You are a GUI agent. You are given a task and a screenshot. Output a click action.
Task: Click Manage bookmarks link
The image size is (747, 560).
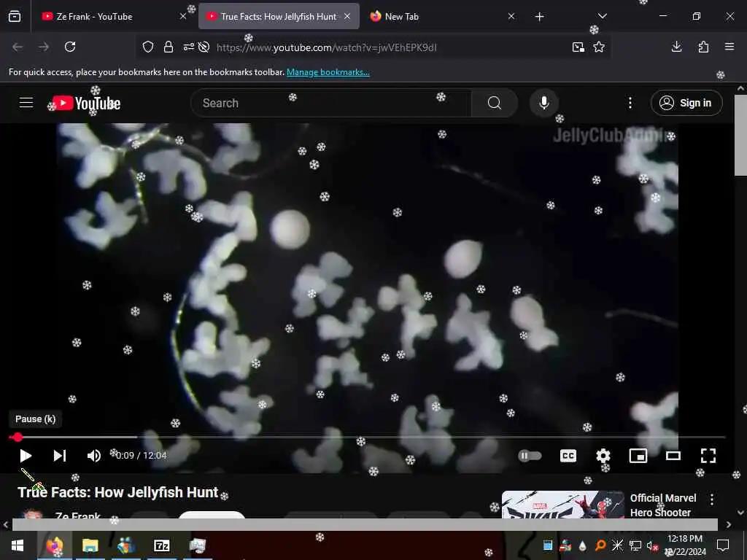(328, 72)
